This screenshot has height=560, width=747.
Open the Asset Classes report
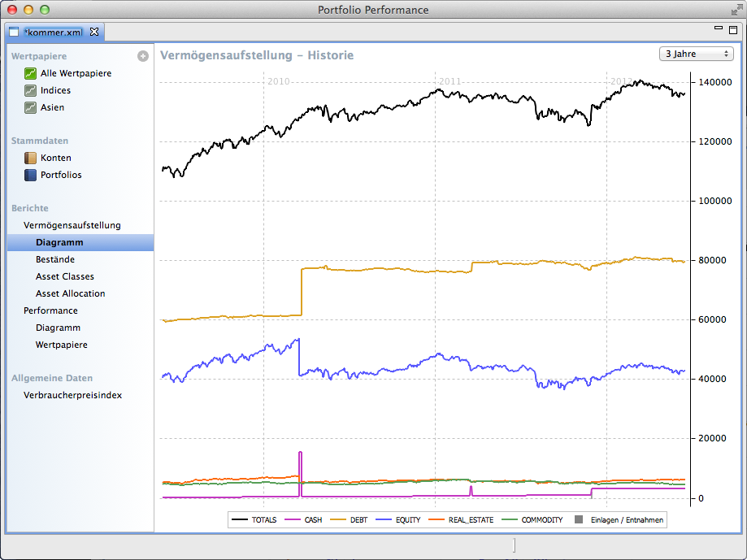[x=65, y=276]
